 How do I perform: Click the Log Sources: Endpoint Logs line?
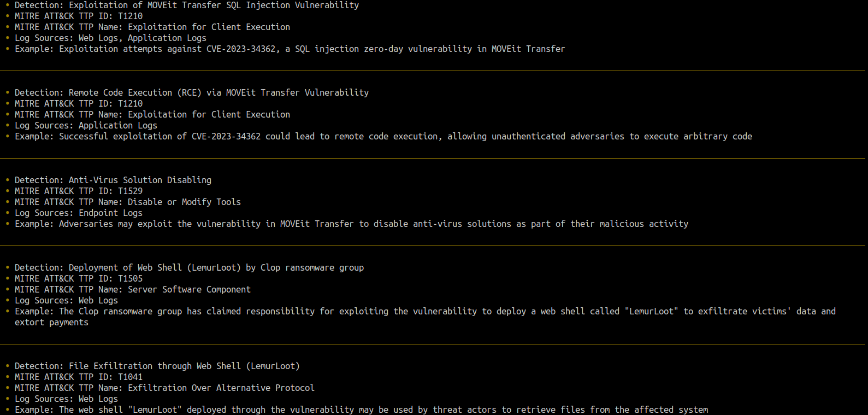tap(78, 213)
